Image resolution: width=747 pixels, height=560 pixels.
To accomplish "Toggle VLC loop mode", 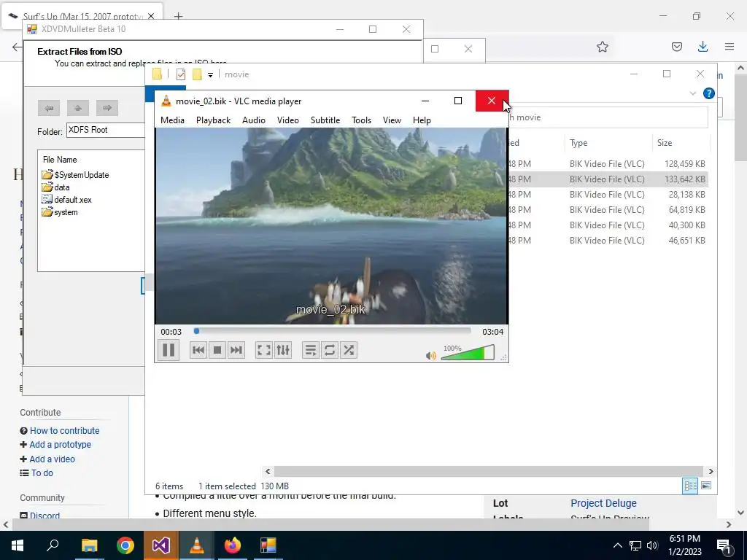I will coord(330,350).
